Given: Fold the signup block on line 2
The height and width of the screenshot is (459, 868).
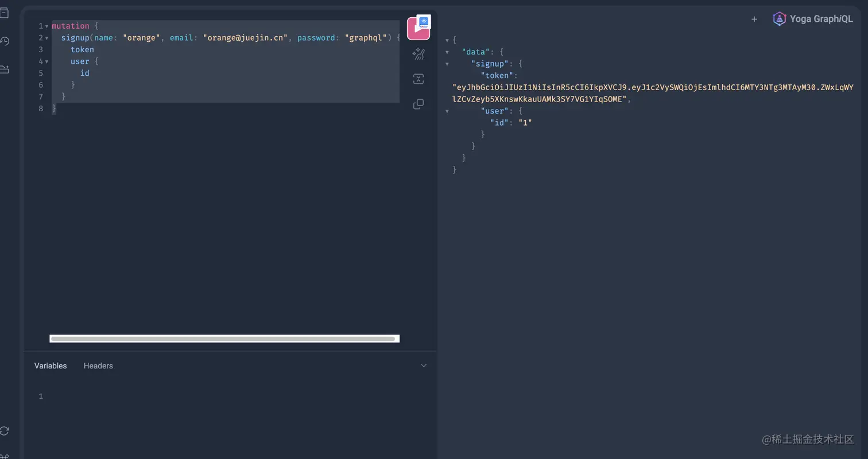Looking at the screenshot, I should click(46, 38).
